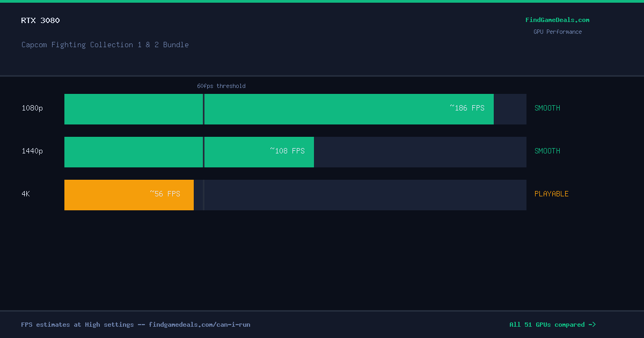Click the RTX 3080 heading
Image resolution: width=644 pixels, height=338 pixels.
point(40,20)
